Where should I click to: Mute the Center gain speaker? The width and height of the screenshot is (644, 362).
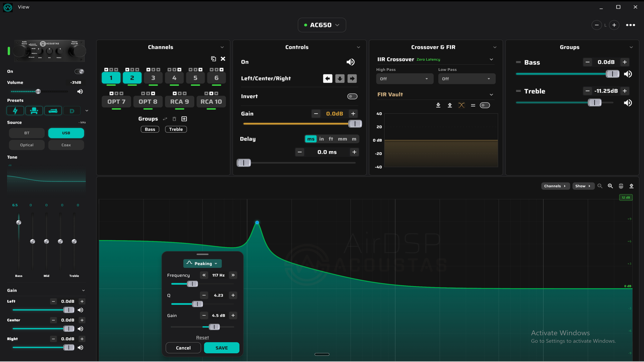[80, 329]
